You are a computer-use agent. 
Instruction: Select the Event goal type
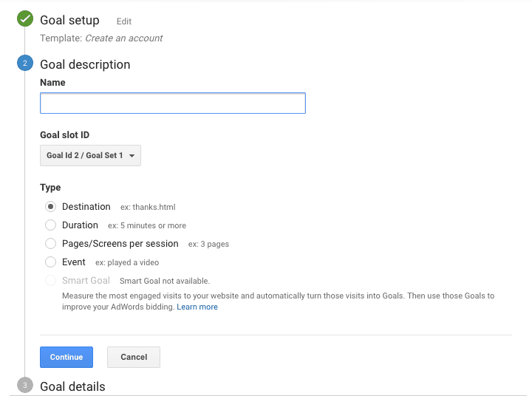[50, 262]
